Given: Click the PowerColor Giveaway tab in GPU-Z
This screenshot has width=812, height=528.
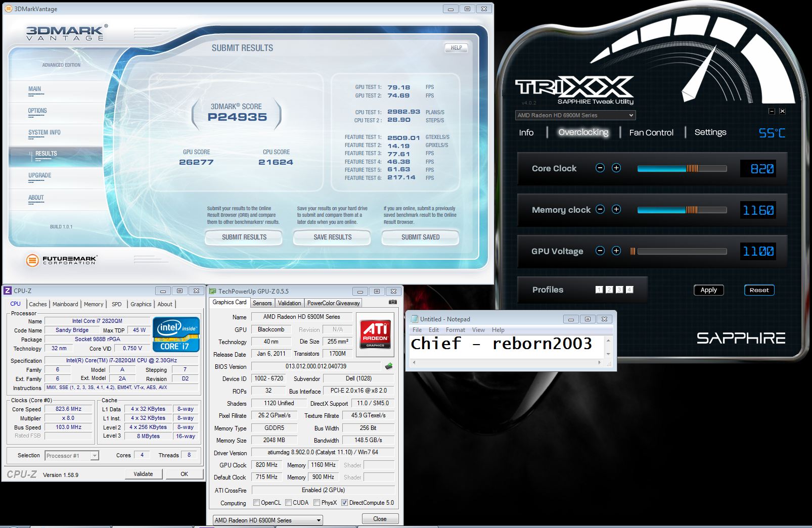Looking at the screenshot, I should 334,303.
